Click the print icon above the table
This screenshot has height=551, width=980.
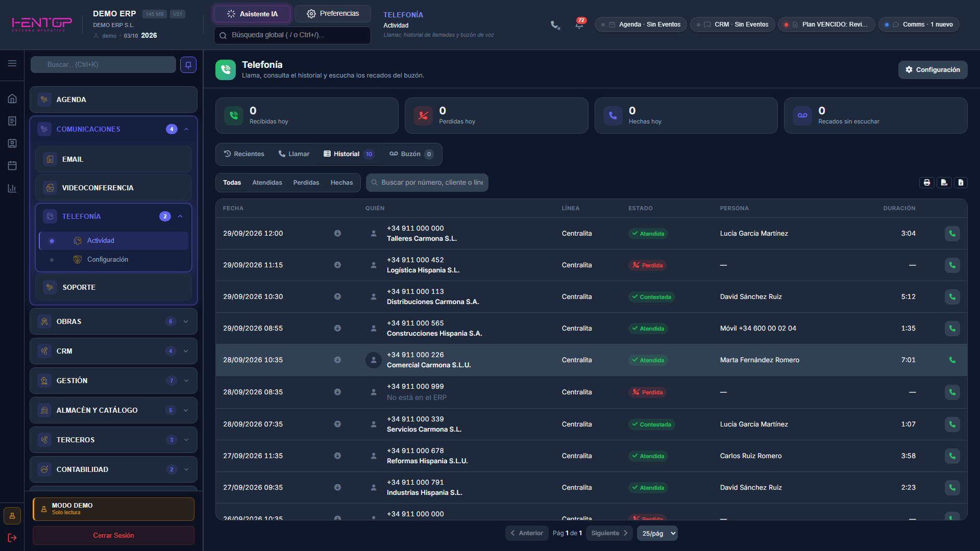[x=927, y=183]
